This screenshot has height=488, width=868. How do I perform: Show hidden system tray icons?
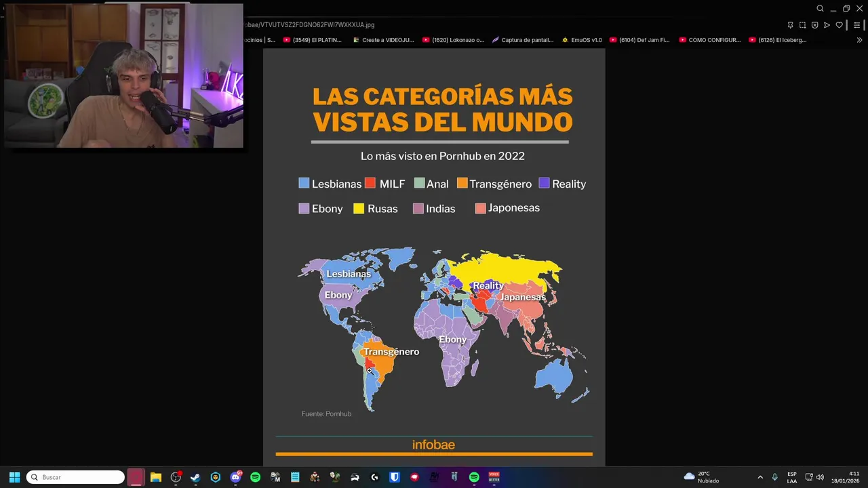point(760,477)
